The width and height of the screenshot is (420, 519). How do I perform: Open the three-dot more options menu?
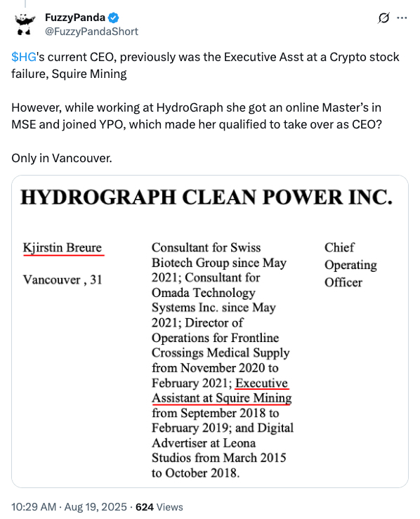point(402,18)
